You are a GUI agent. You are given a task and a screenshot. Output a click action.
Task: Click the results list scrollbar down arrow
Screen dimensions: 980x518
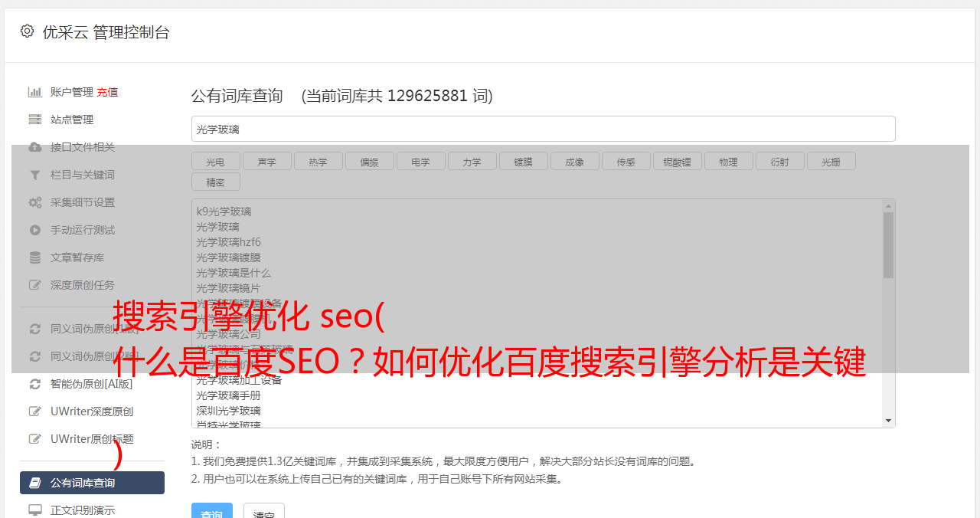pos(888,421)
